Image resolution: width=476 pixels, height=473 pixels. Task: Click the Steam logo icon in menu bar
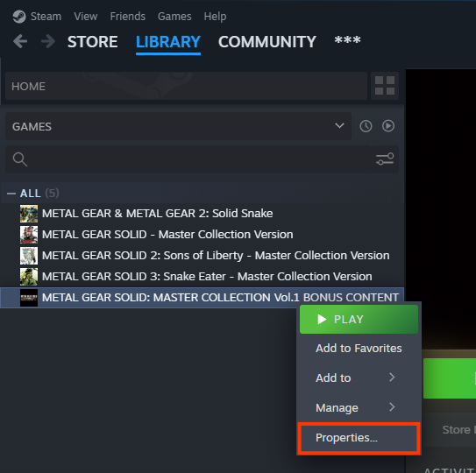pos(19,17)
